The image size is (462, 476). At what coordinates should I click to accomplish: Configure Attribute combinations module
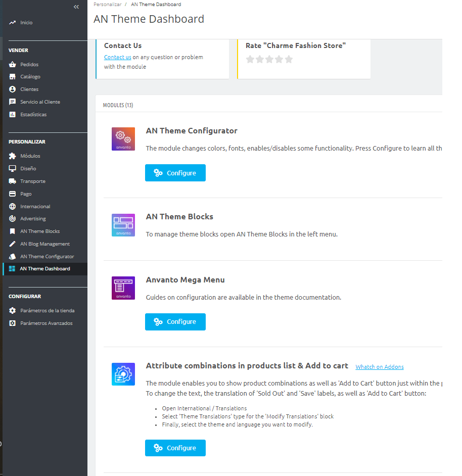point(175,448)
